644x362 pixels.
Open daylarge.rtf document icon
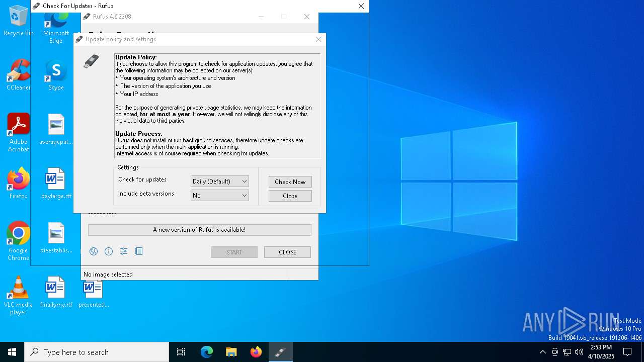pyautogui.click(x=56, y=184)
